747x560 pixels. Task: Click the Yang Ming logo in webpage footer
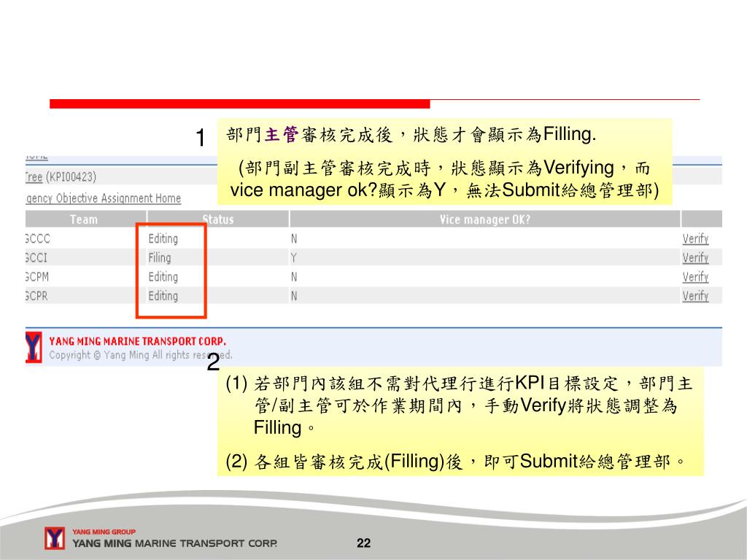pyautogui.click(x=34, y=347)
